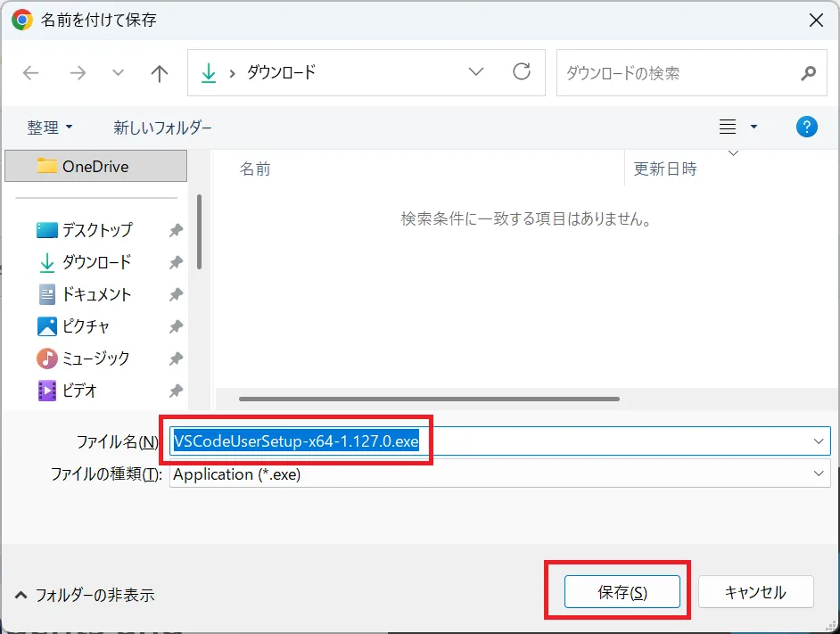Click the pin icon next to ピクチャ

(x=176, y=327)
